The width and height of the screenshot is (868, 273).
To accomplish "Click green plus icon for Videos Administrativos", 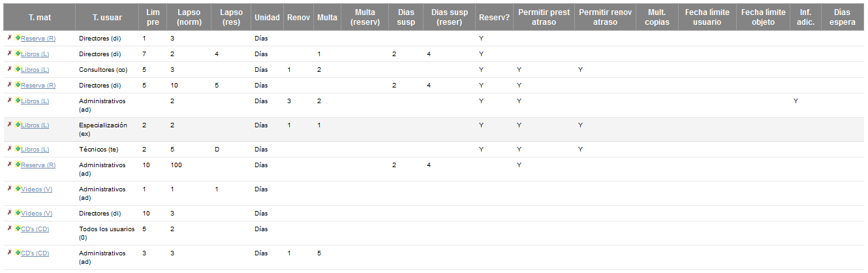I will tap(18, 189).
